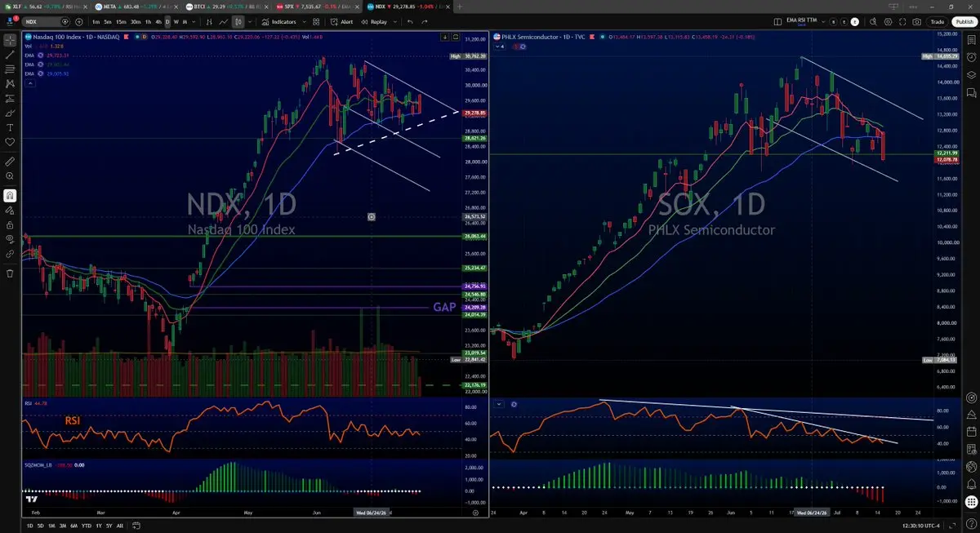Toggle the 1h timeframe button
Image resolution: width=980 pixels, height=533 pixels.
tap(148, 22)
